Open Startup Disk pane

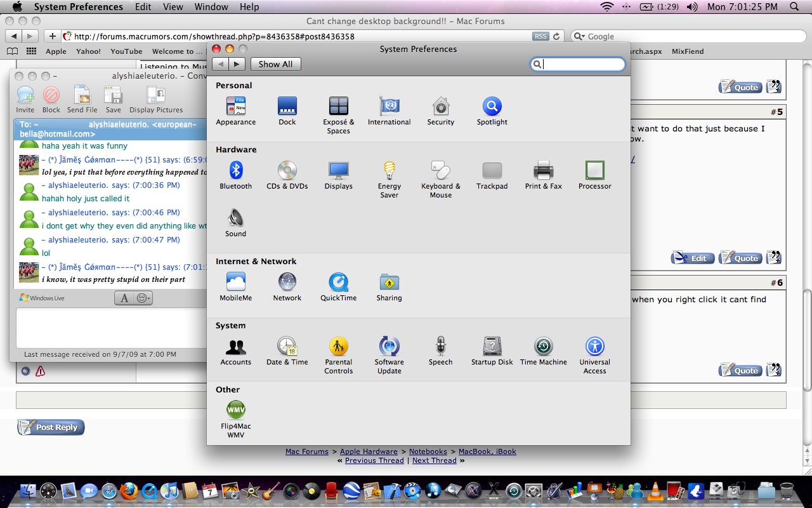492,352
